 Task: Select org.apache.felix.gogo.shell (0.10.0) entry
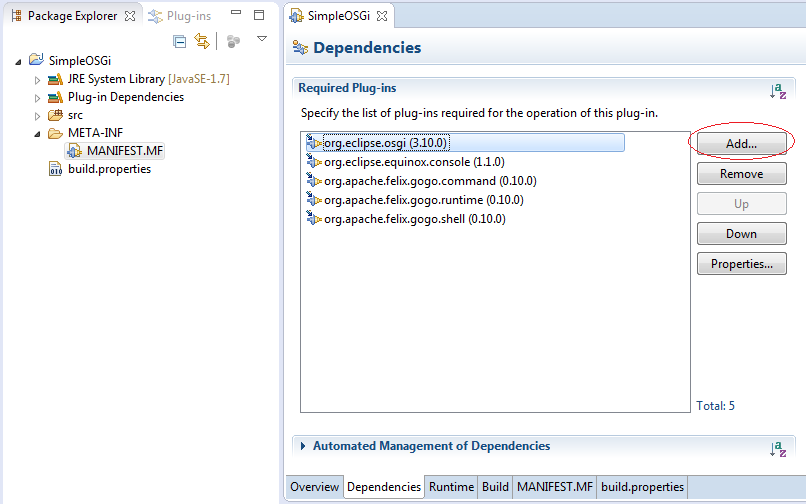[x=415, y=219]
